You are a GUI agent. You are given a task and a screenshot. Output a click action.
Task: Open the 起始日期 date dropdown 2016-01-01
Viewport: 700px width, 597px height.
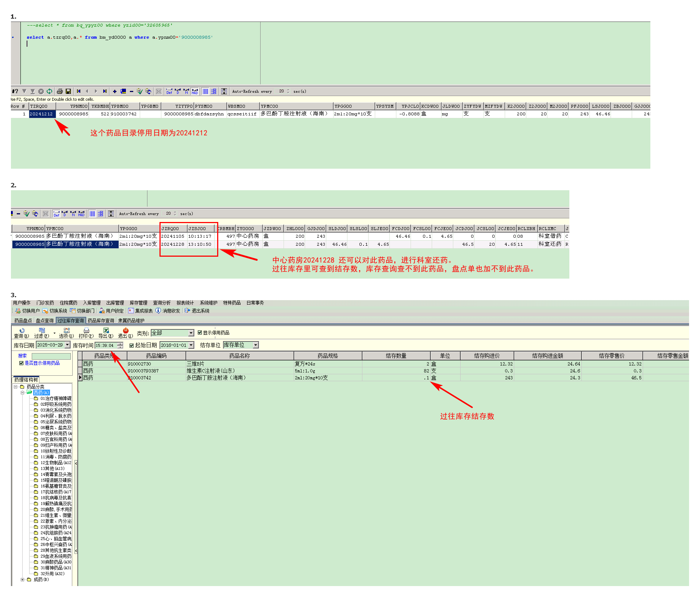(x=191, y=345)
